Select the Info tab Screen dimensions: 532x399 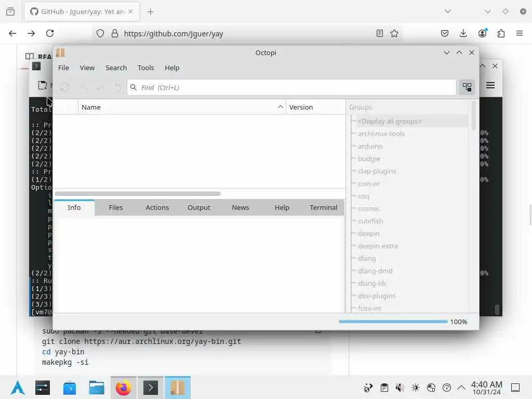pos(74,208)
